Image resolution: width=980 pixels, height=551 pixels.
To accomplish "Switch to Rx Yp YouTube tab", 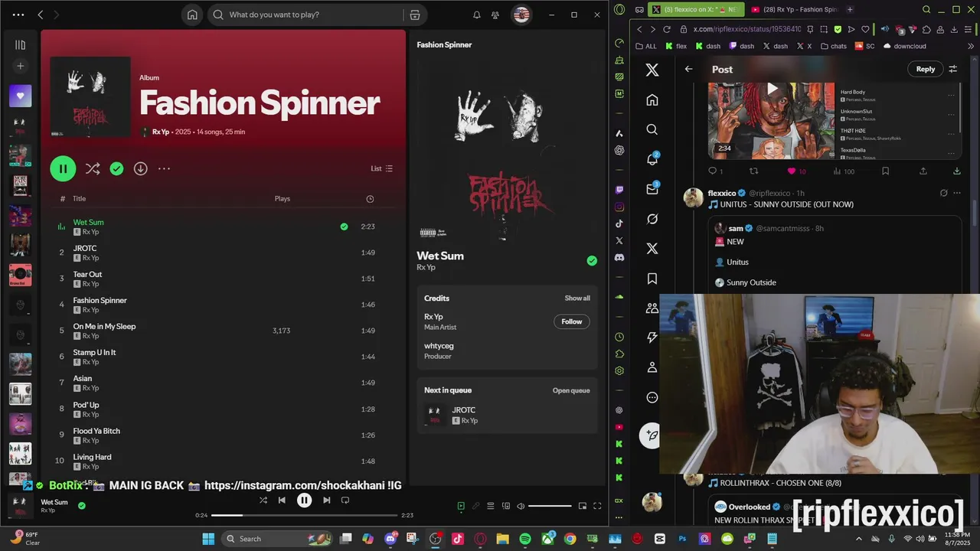I will click(795, 9).
